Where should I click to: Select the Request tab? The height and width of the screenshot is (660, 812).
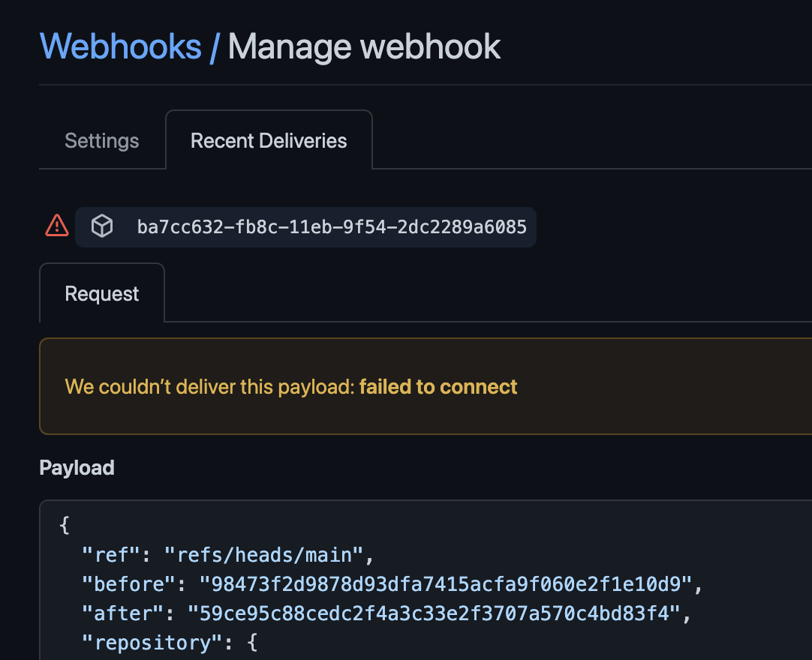(x=101, y=293)
